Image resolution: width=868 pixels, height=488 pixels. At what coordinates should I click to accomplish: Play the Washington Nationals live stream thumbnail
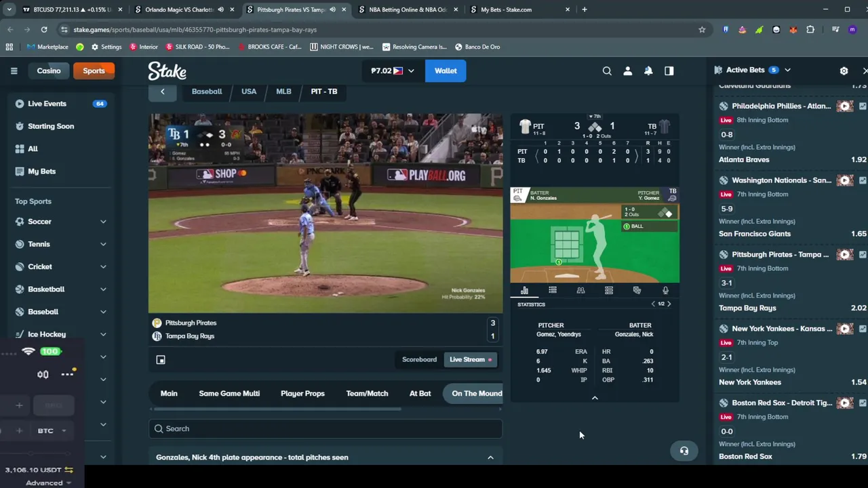[x=844, y=180]
